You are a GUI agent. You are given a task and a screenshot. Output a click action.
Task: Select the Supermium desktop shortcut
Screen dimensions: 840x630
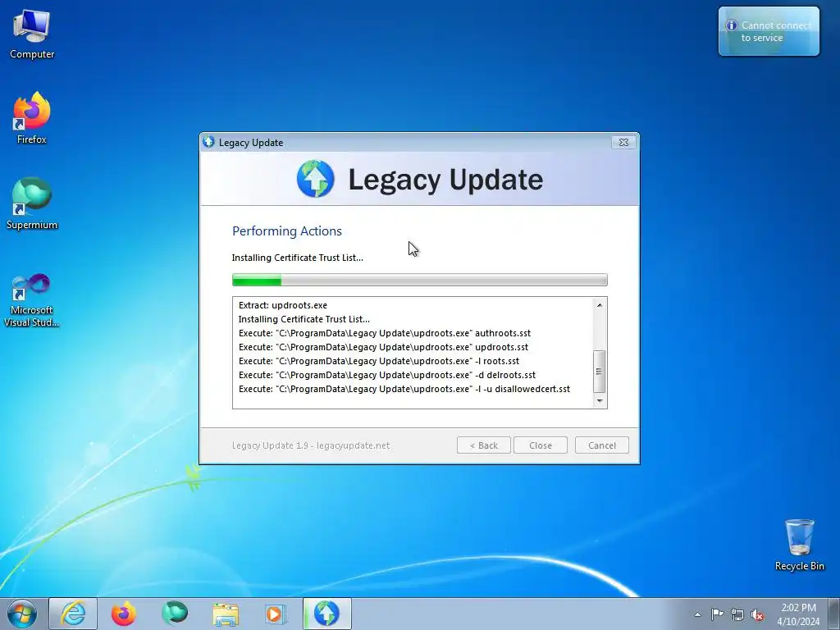point(32,203)
